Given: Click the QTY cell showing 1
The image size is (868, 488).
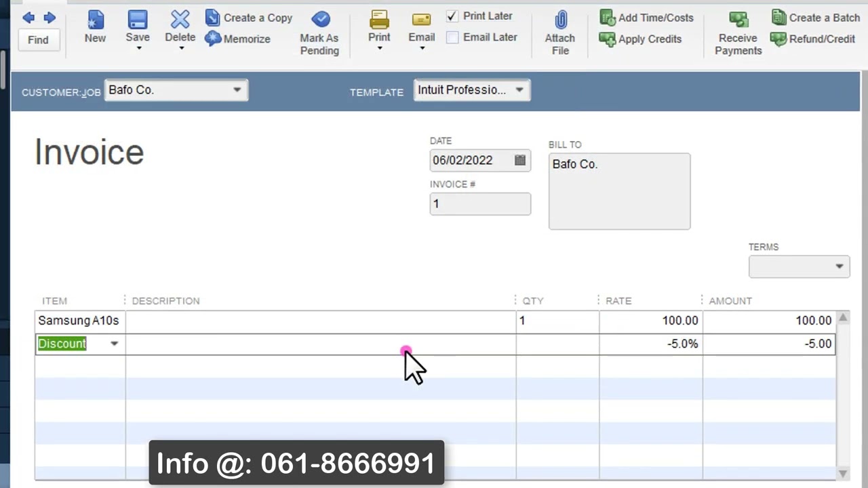Looking at the screenshot, I should 557,321.
